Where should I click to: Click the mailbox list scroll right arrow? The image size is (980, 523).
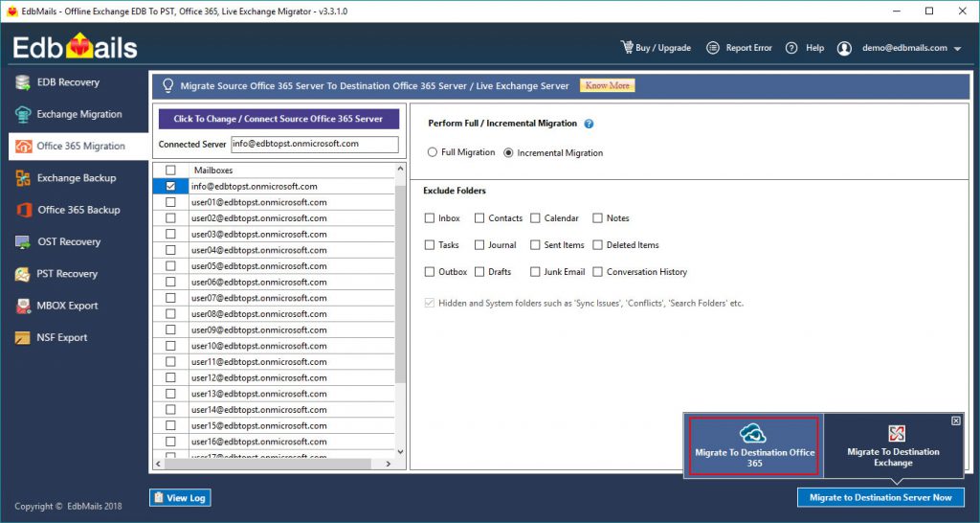[x=389, y=464]
